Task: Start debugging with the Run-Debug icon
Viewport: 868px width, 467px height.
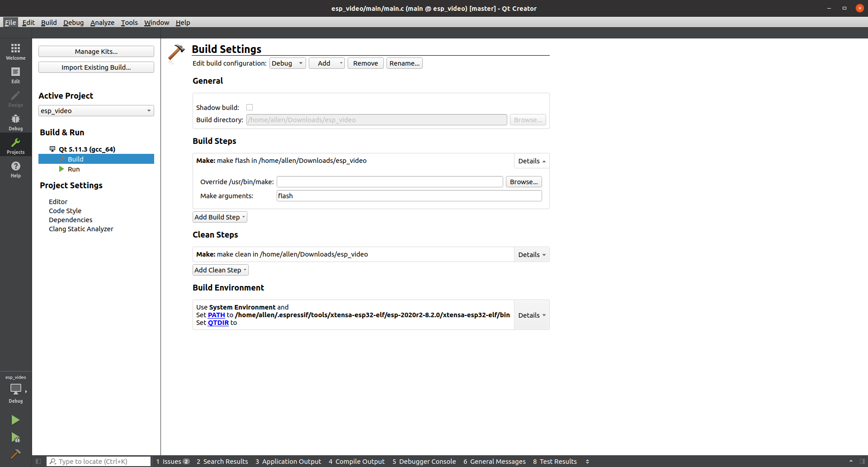Action: pos(15,437)
